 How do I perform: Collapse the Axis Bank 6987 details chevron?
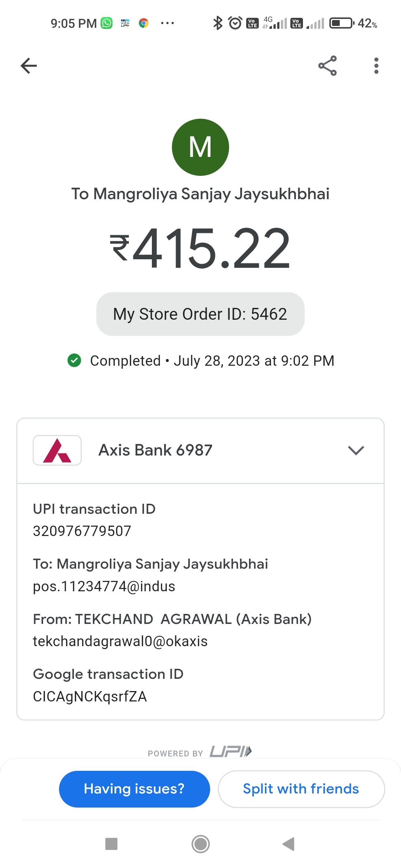[356, 450]
